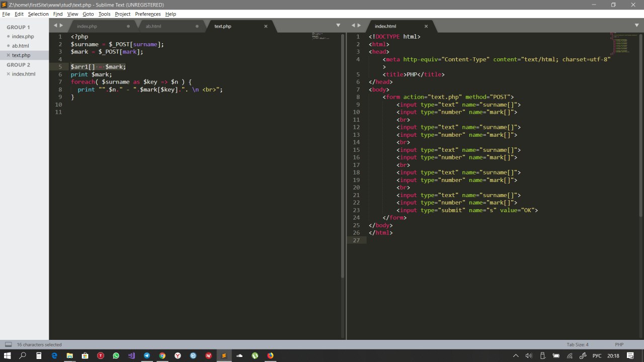This screenshot has height=362, width=644.
Task: Open the View menu
Action: (x=72, y=14)
